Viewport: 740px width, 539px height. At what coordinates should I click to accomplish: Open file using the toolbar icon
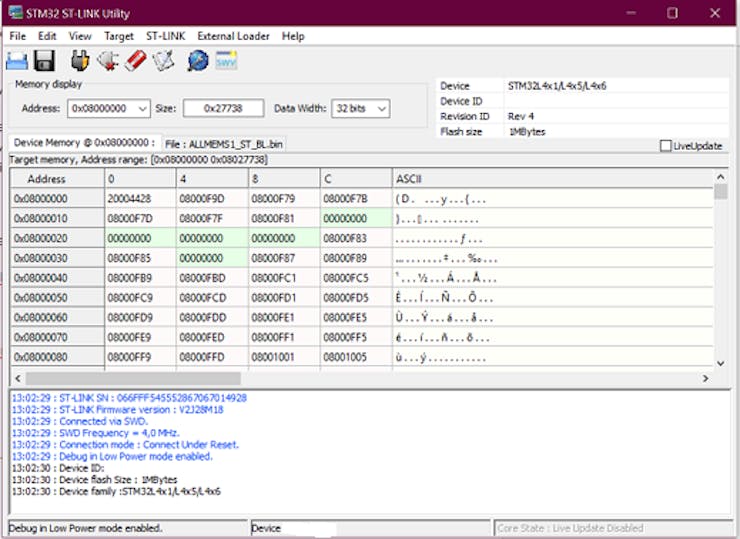click(x=17, y=61)
